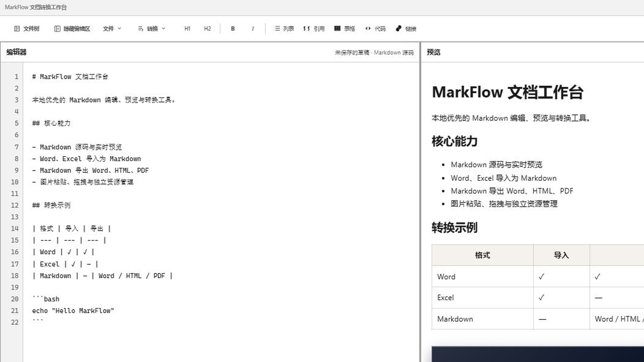The height and width of the screenshot is (362, 644).
Task: Click the '| Excel | ✓ | — |' source line
Action: pos(65,264)
